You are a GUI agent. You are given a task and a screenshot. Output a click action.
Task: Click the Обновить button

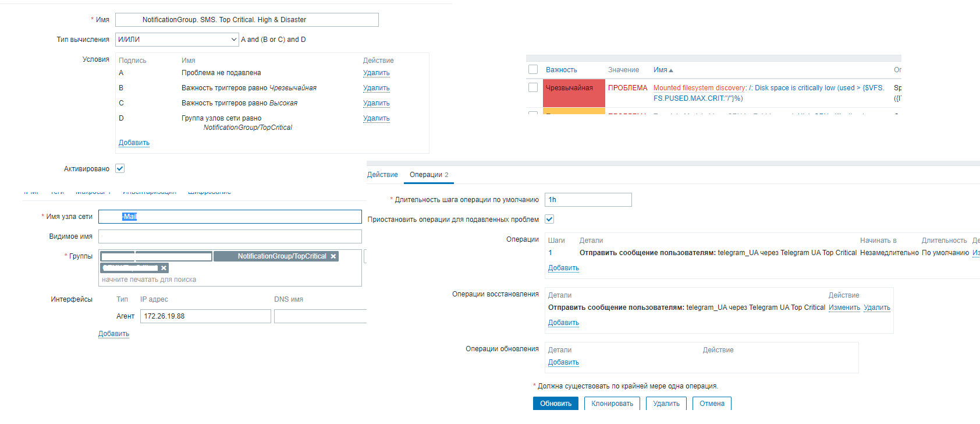click(555, 404)
